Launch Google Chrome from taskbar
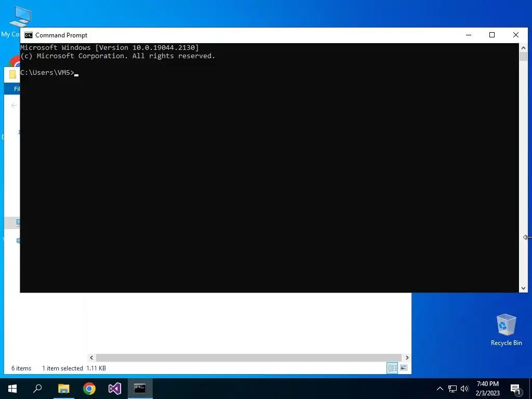Screen dimensions: 532x399 pyautogui.click(x=89, y=389)
